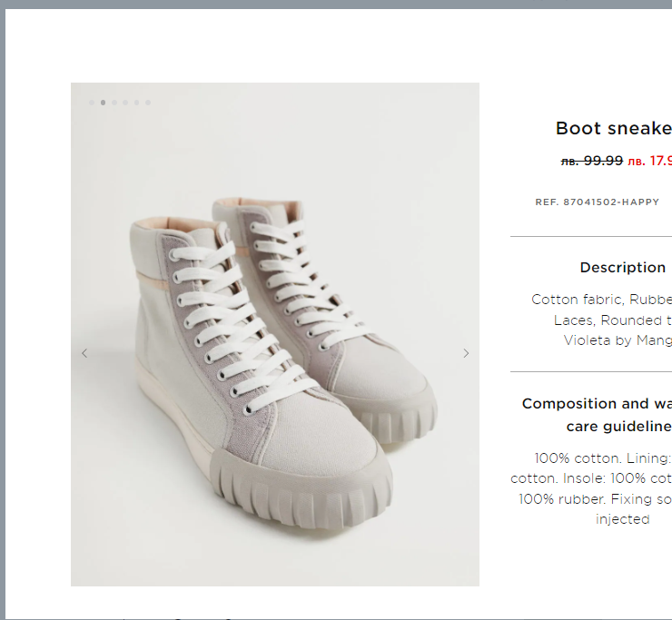Select the last carousel dot
This screenshot has width=672, height=620.
148,103
